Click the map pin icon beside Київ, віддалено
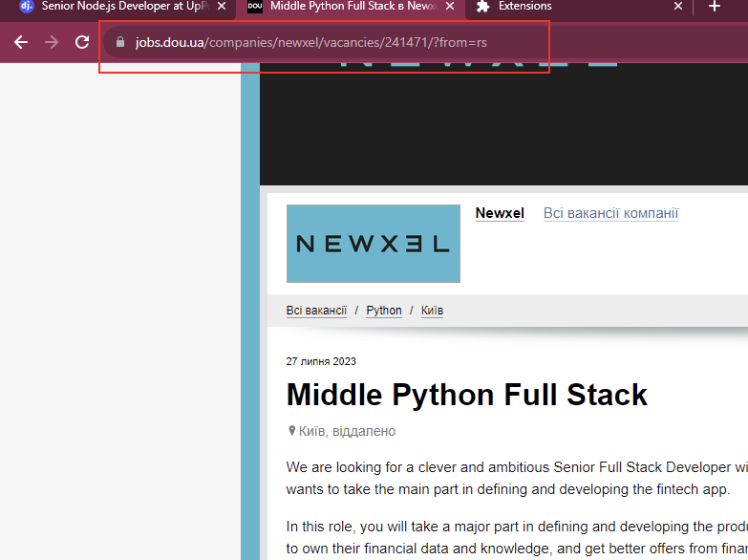This screenshot has height=560, width=748. pos(292,431)
